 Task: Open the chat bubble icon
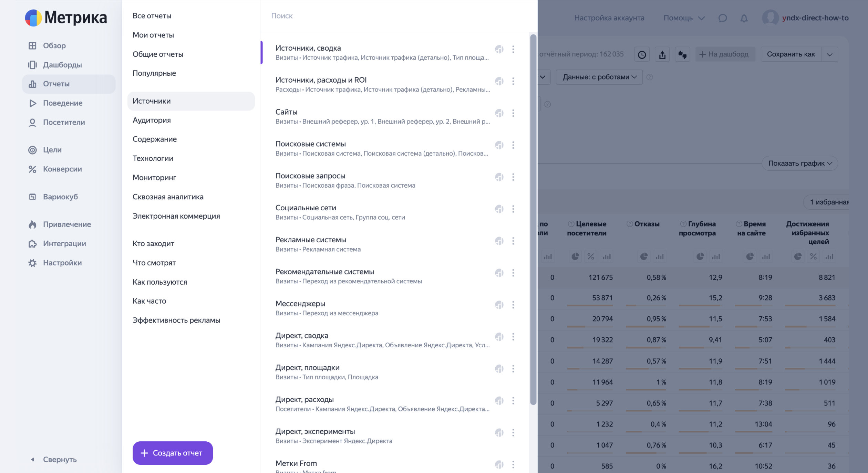(723, 18)
